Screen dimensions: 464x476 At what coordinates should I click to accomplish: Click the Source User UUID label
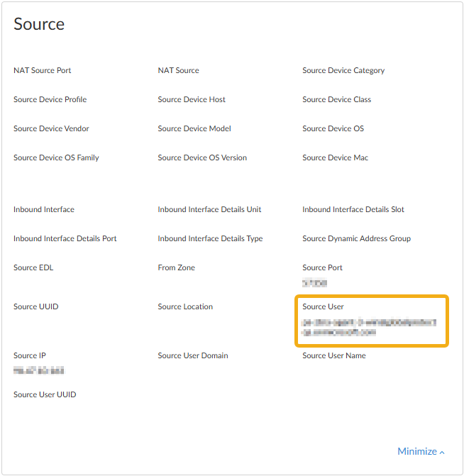tap(45, 394)
